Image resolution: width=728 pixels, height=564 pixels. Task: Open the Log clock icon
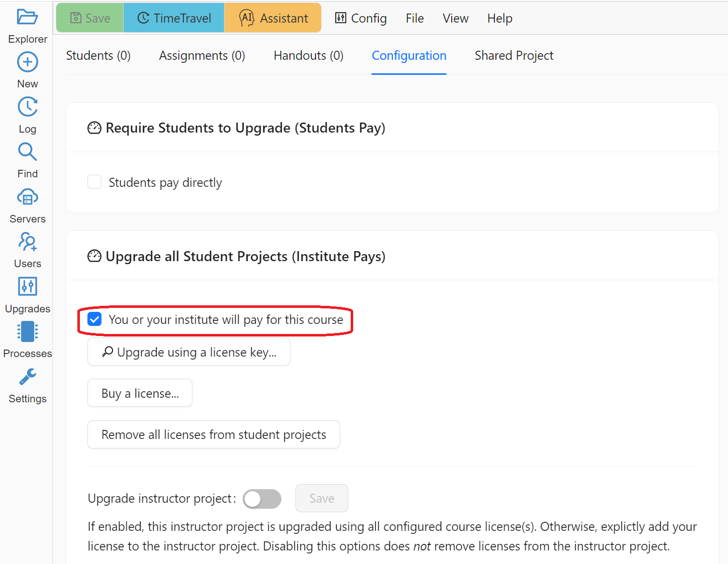point(27,107)
